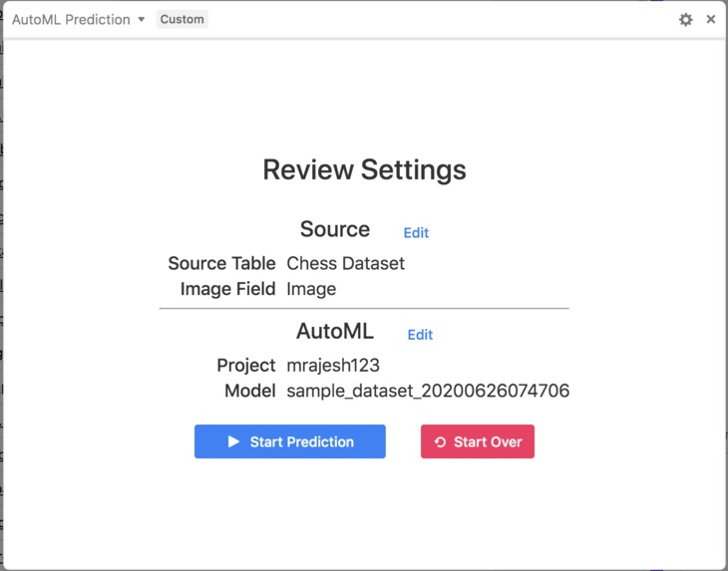Click the Image Field label
This screenshot has width=728, height=571.
[x=228, y=289]
